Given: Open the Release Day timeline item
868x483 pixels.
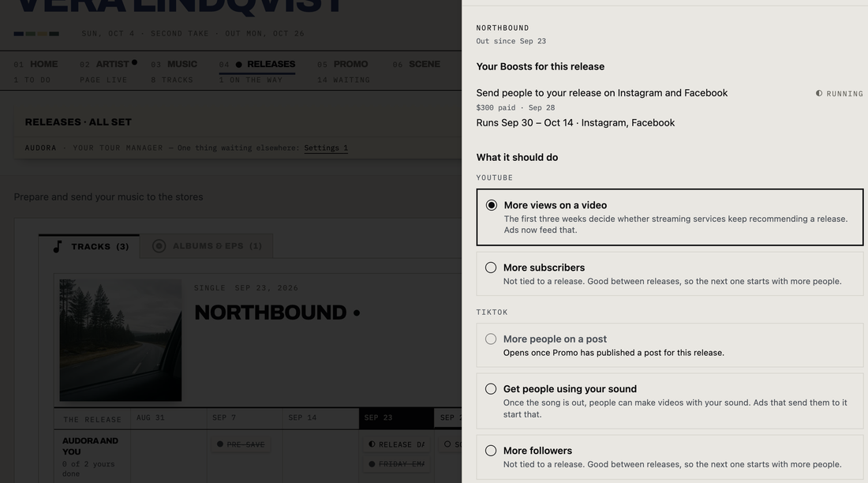Looking at the screenshot, I should tap(396, 444).
